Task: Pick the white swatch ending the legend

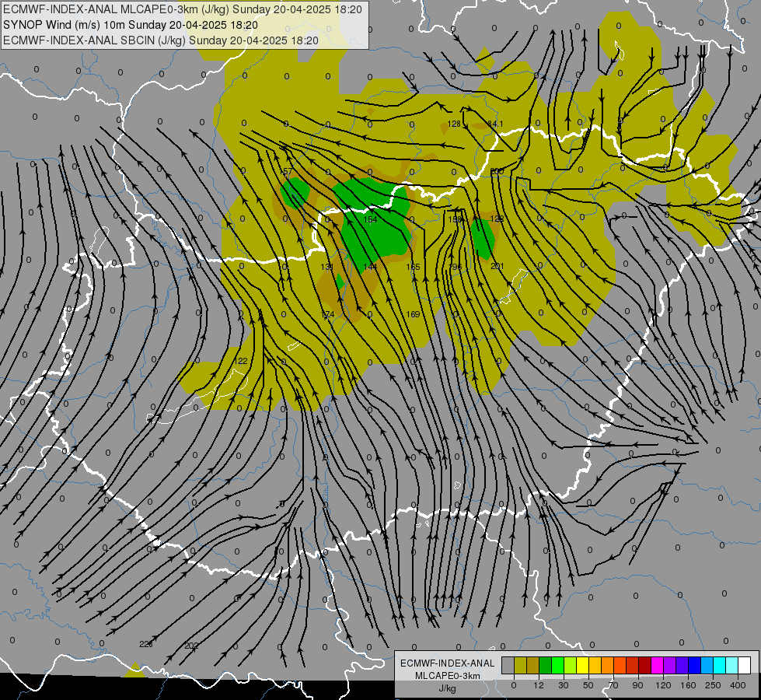Action: coord(744,666)
